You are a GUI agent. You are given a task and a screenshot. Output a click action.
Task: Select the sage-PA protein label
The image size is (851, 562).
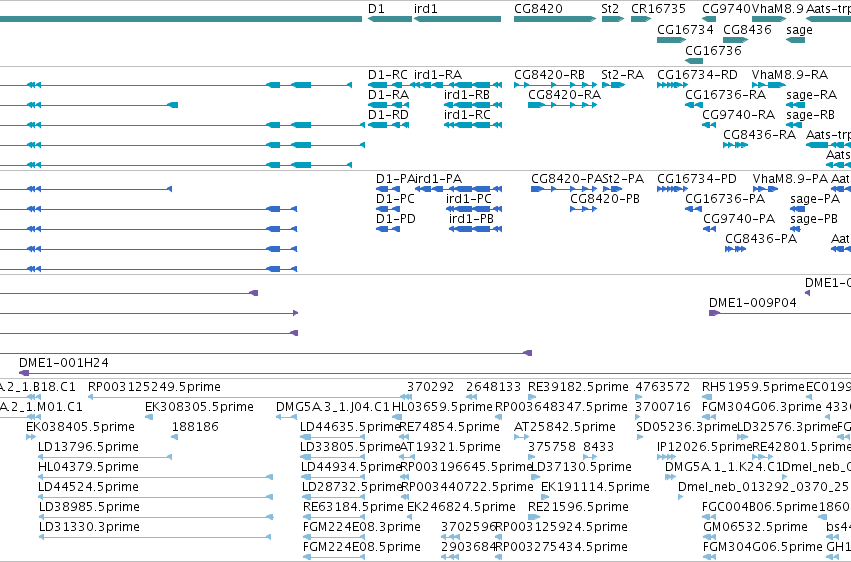coord(815,199)
